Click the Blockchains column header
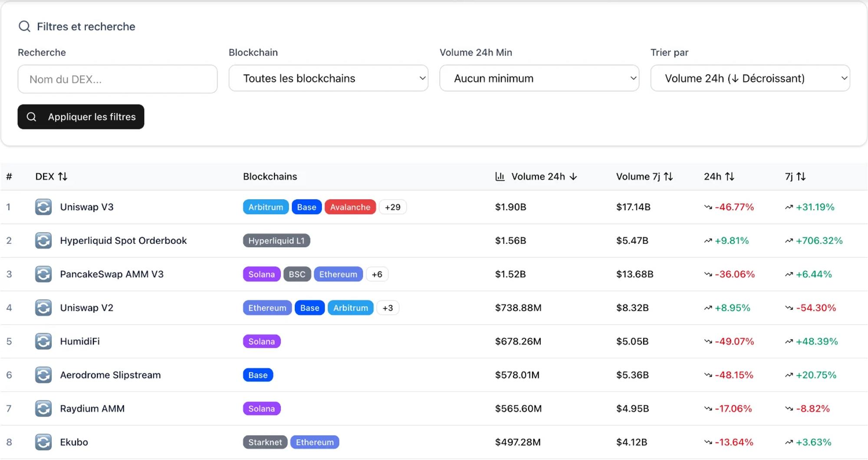The height and width of the screenshot is (460, 868). (x=270, y=177)
